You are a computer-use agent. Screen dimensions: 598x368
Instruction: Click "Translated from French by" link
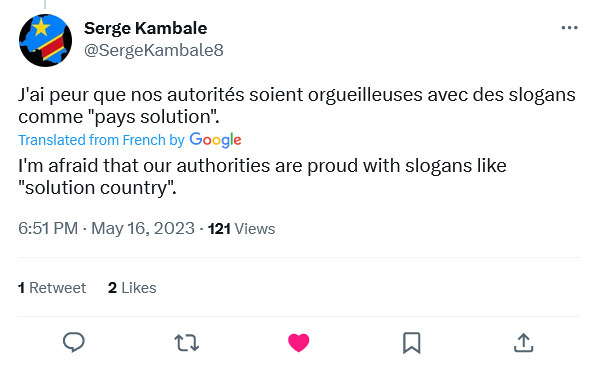pos(101,140)
